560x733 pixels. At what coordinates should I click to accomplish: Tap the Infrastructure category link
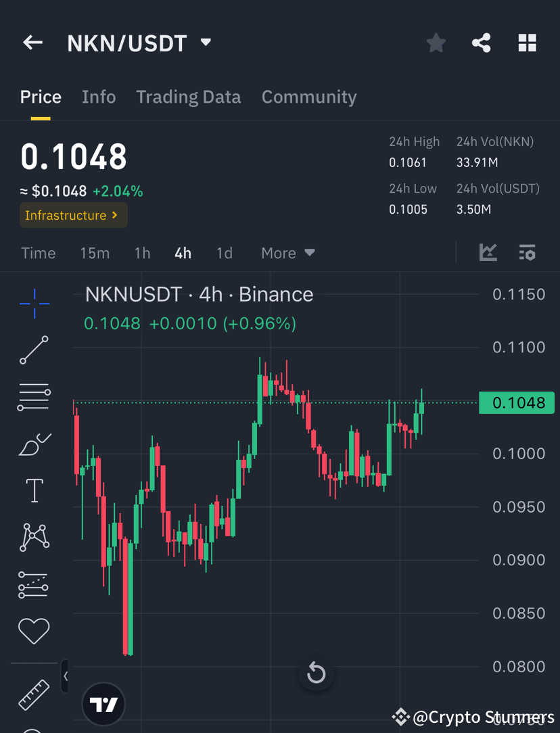click(73, 215)
